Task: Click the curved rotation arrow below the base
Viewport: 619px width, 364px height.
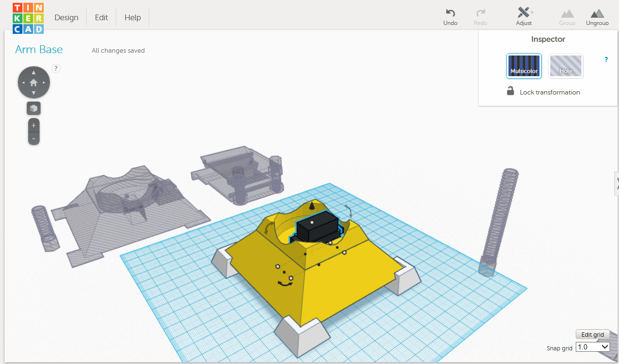Action: click(284, 284)
